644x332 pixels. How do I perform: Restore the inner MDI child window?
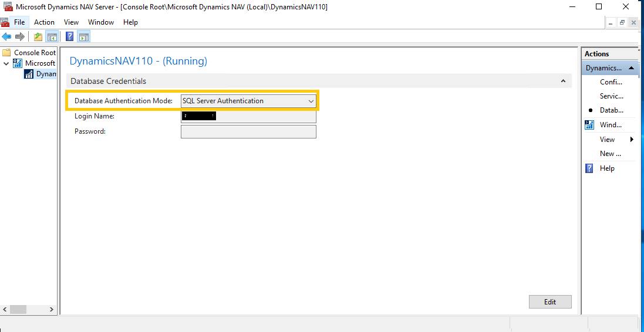click(x=623, y=23)
